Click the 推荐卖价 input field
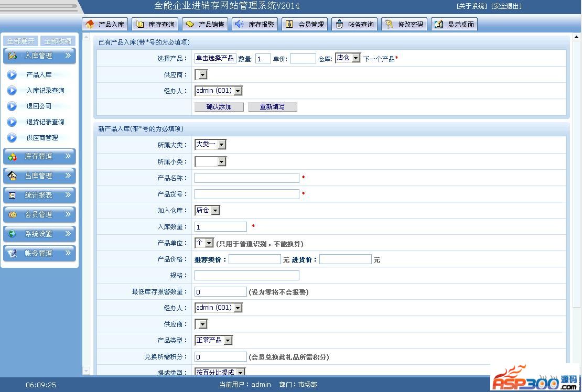 [x=255, y=259]
